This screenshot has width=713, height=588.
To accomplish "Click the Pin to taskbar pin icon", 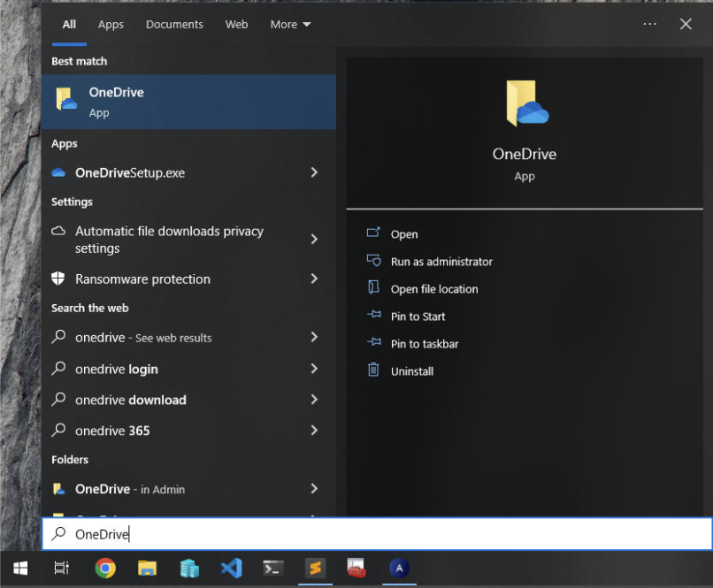I will [x=374, y=341].
